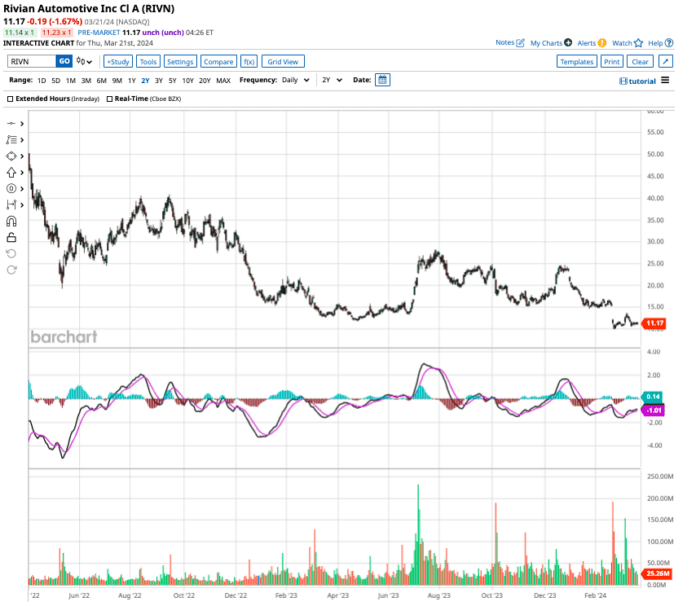696x606 pixels.
Task: Click the Alerts exclamation icon
Action: [x=602, y=43]
